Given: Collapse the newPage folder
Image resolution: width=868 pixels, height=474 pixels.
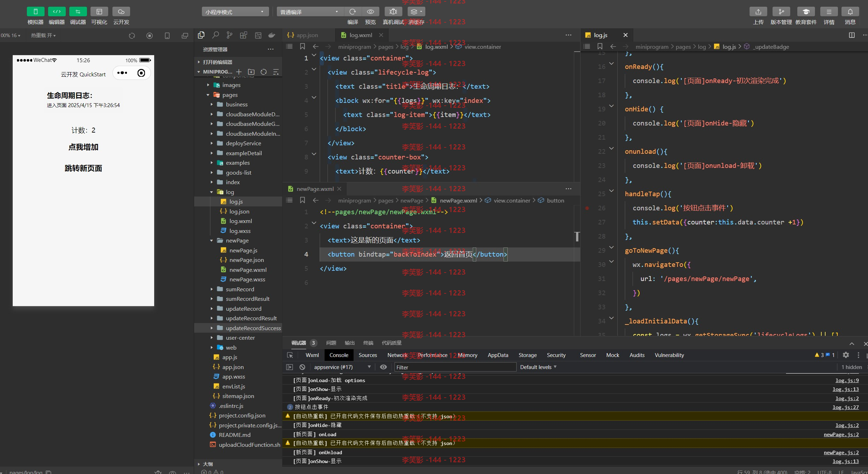Looking at the screenshot, I should tap(211, 241).
